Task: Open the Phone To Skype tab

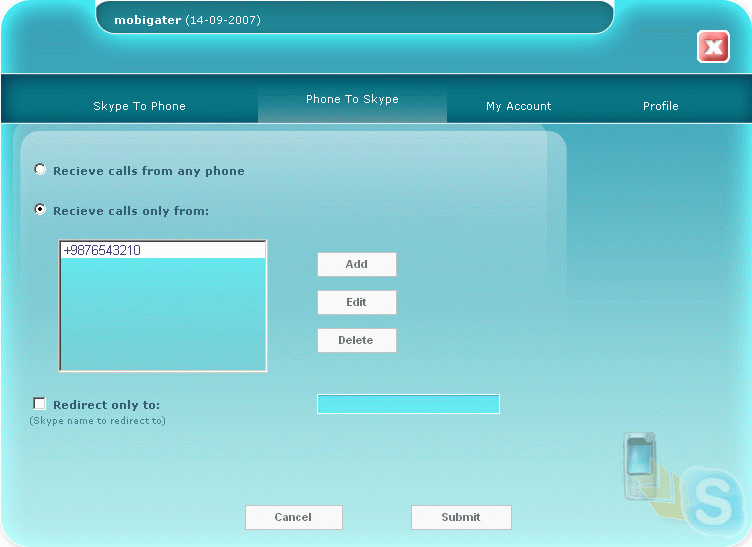Action: click(352, 100)
